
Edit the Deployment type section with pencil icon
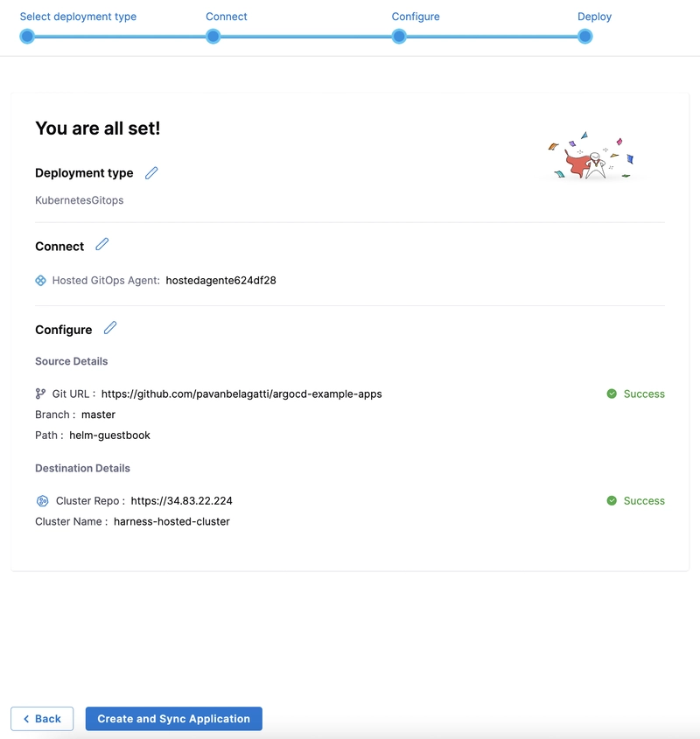click(x=151, y=173)
